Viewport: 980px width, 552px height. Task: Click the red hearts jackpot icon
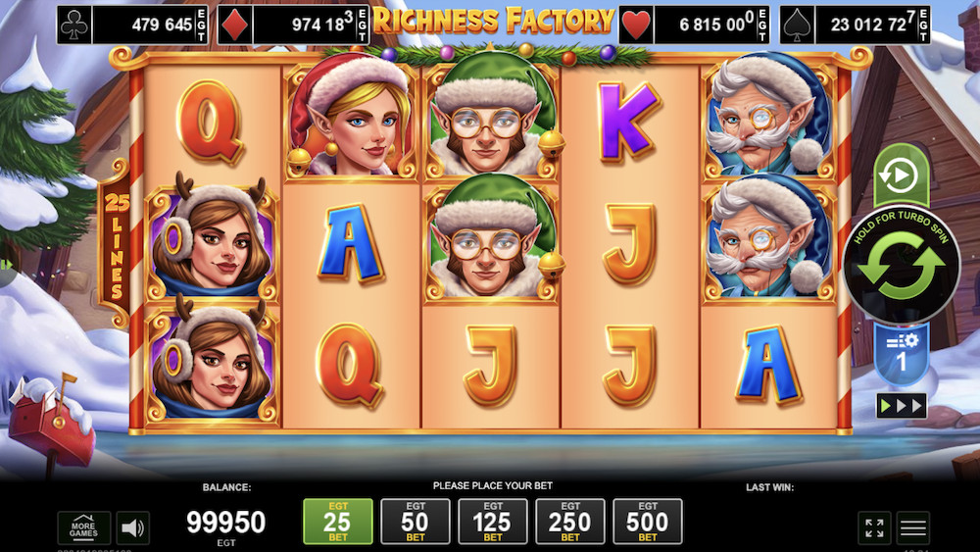pyautogui.click(x=636, y=25)
